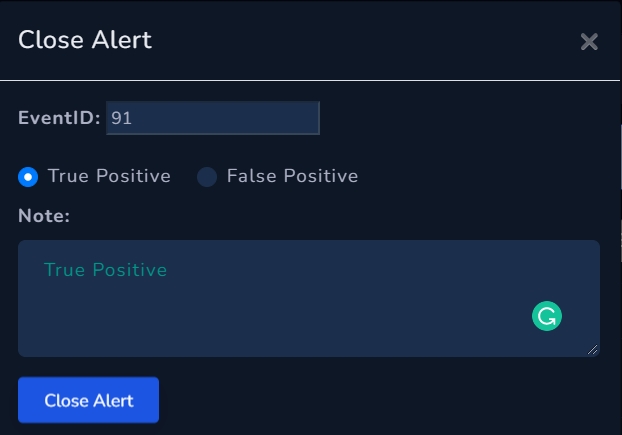The image size is (622, 435).
Task: Click the "EventID:" field label
Action: 59,118
